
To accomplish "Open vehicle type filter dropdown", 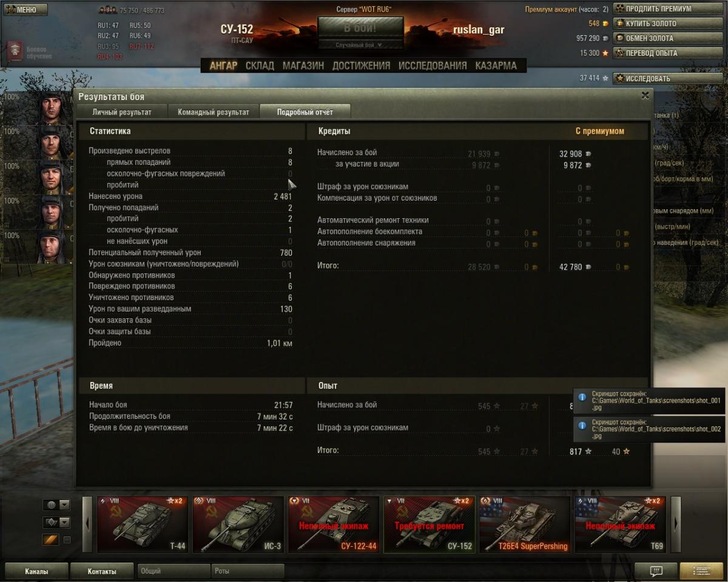I will coord(56,523).
